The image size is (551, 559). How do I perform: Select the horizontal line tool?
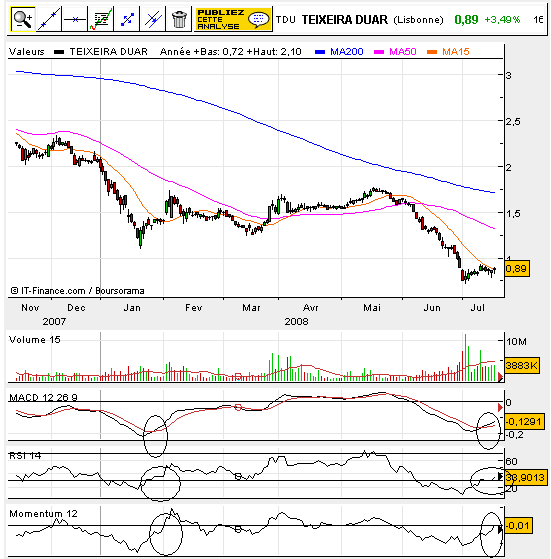74,19
